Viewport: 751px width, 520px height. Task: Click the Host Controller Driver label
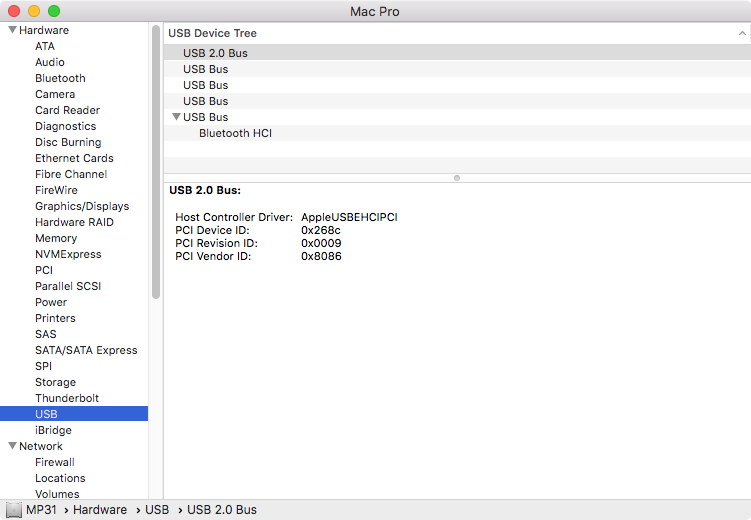pos(234,217)
